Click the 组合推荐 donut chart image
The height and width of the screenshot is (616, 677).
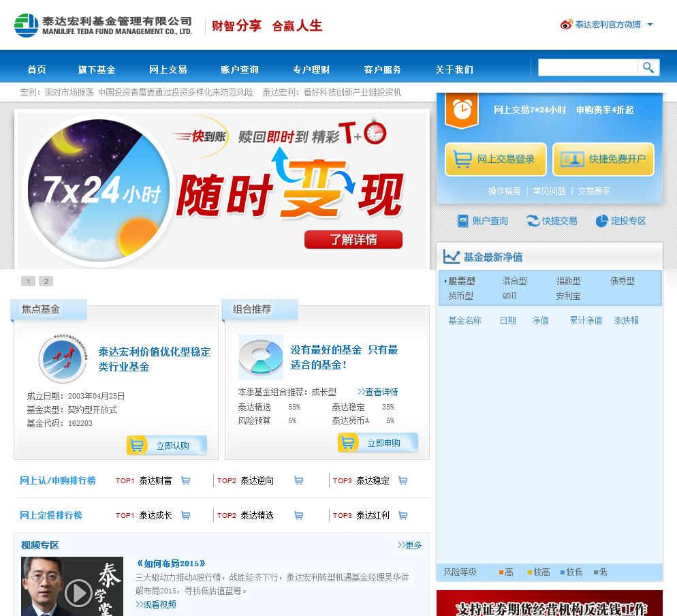tap(261, 357)
